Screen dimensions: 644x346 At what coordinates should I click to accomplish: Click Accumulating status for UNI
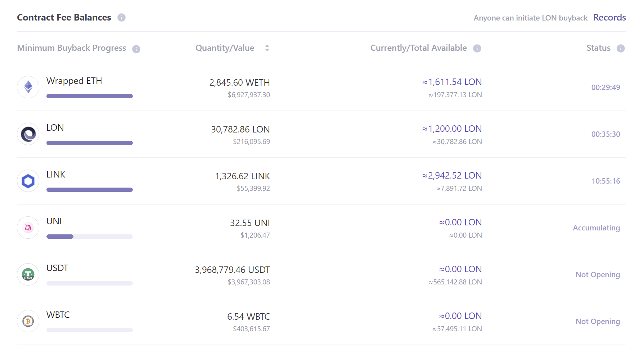click(x=596, y=228)
